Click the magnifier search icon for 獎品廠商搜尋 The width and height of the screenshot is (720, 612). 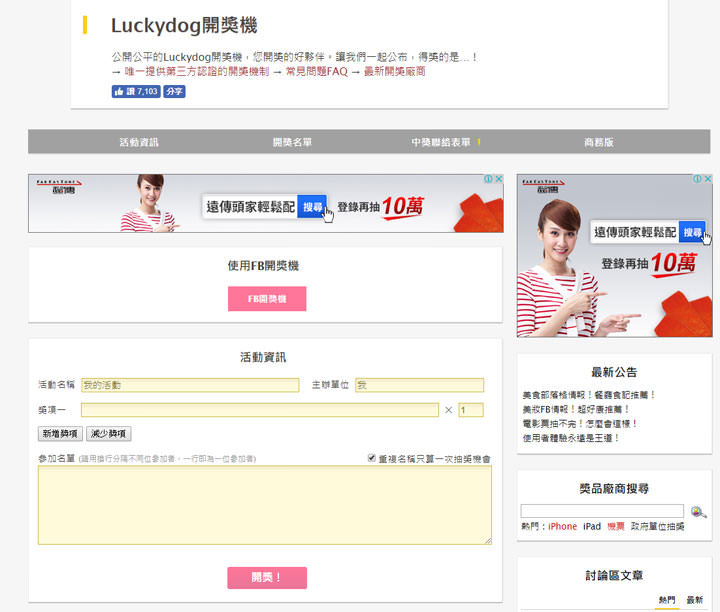698,512
